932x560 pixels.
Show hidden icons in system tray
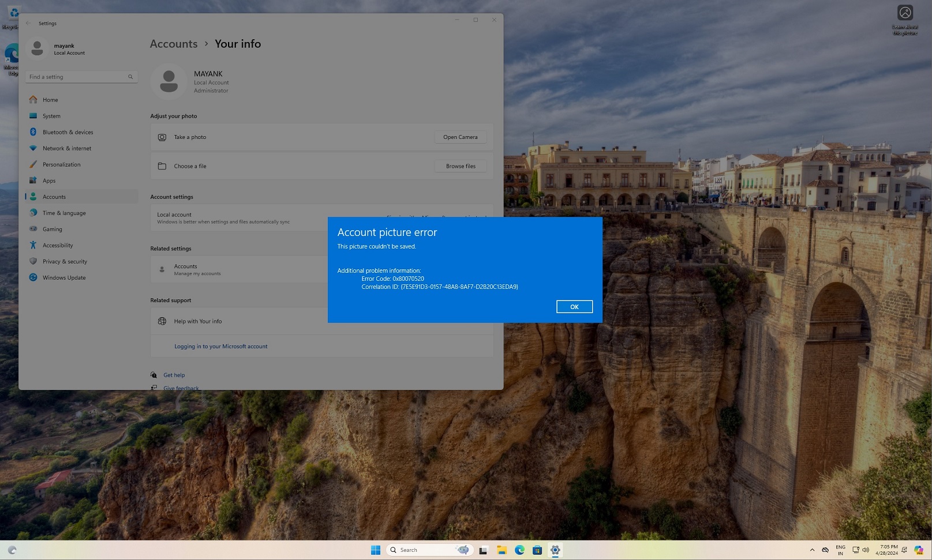click(x=812, y=550)
